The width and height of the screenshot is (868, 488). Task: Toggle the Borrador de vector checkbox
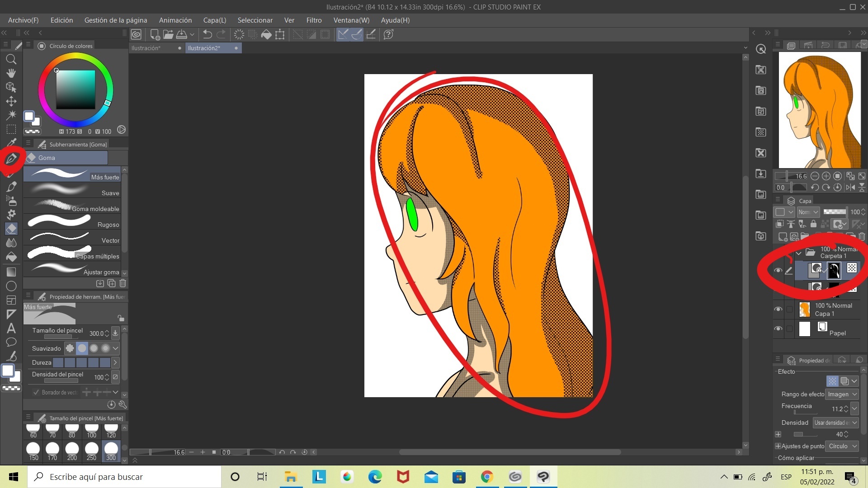pos(36,392)
